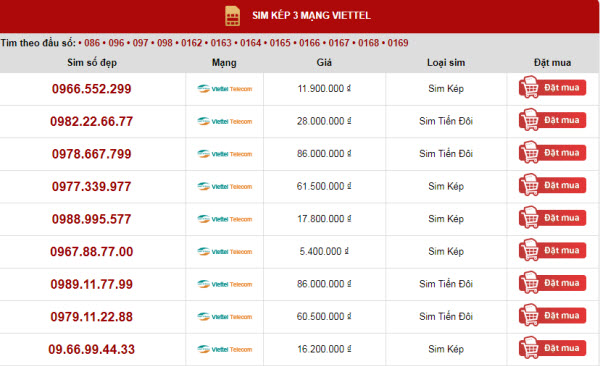The image size is (600, 366).
Task: Select prefix 0167 link
Action: pos(339,43)
